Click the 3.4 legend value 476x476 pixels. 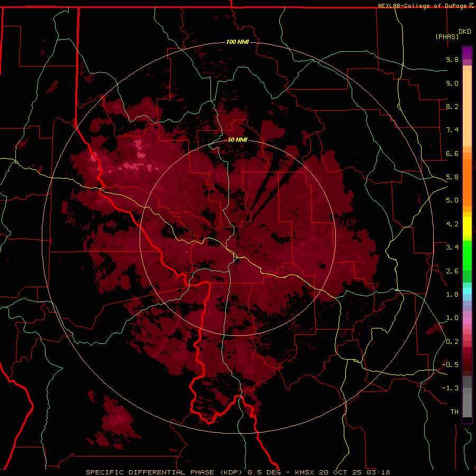tap(452, 248)
